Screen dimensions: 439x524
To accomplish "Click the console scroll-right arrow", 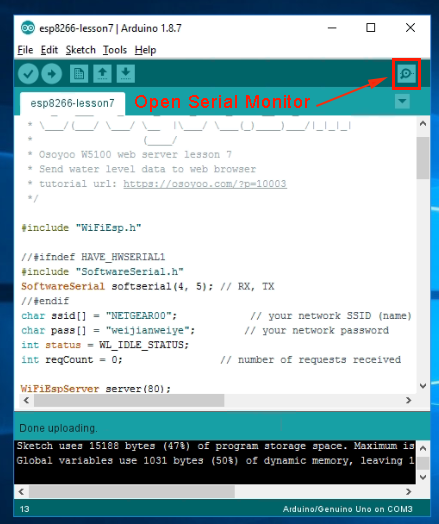I will [x=408, y=492].
